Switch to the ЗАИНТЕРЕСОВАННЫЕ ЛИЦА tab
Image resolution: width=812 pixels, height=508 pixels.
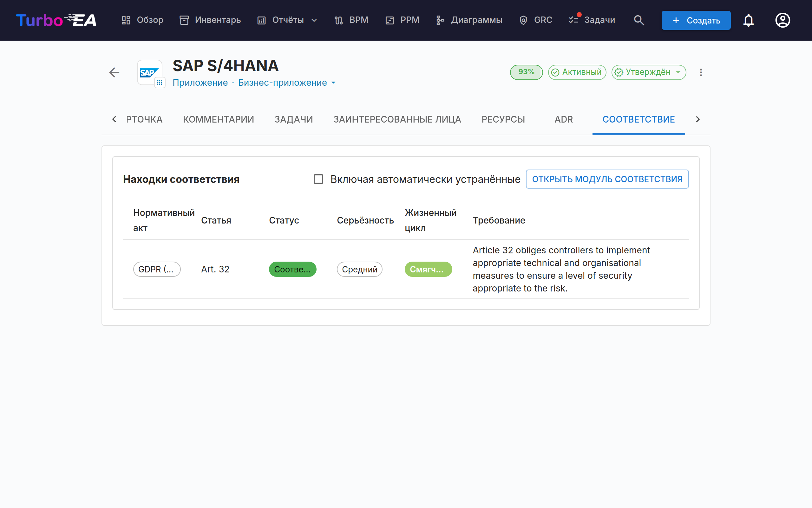pyautogui.click(x=397, y=119)
